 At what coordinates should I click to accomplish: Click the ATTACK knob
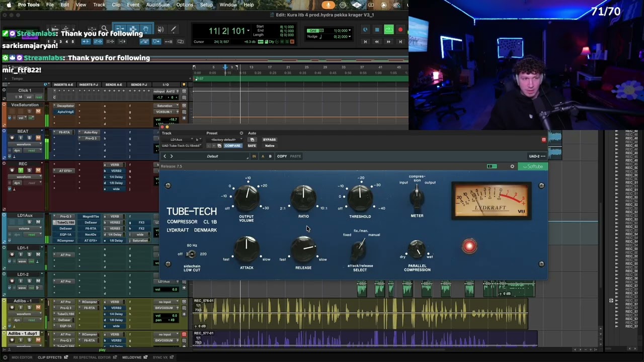(x=247, y=248)
